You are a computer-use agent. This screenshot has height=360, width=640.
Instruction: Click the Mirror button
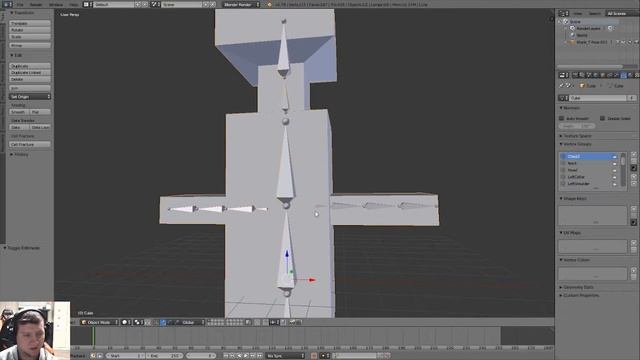pyautogui.click(x=30, y=45)
